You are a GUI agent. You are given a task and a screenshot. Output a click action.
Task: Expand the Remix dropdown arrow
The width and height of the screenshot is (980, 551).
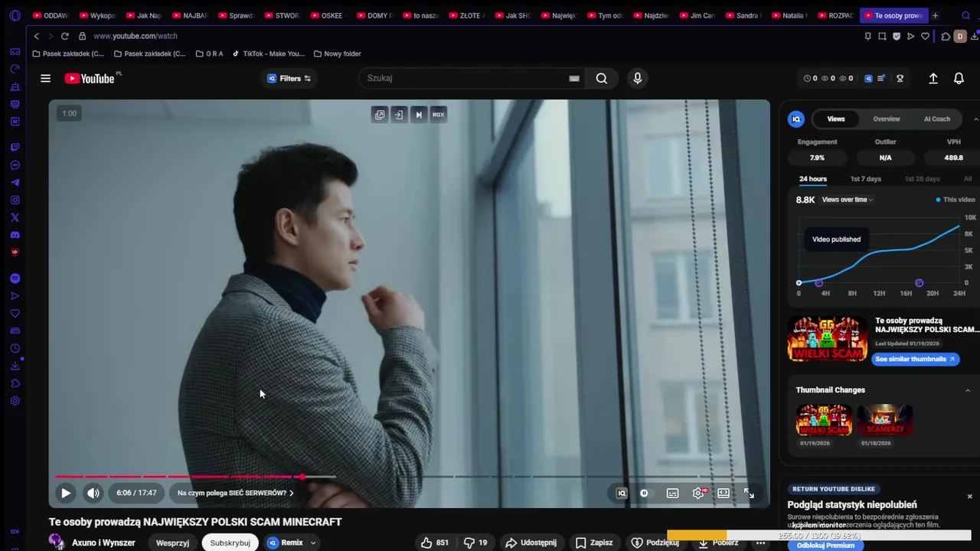[x=312, y=543]
